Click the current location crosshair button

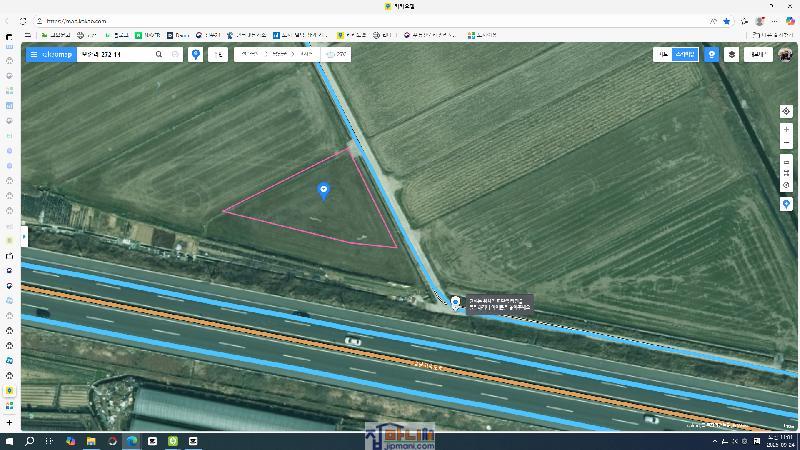point(786,111)
